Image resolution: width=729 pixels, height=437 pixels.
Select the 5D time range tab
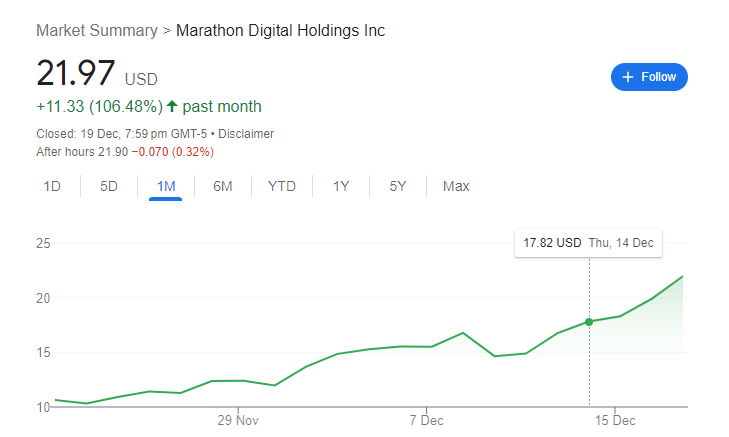(109, 186)
